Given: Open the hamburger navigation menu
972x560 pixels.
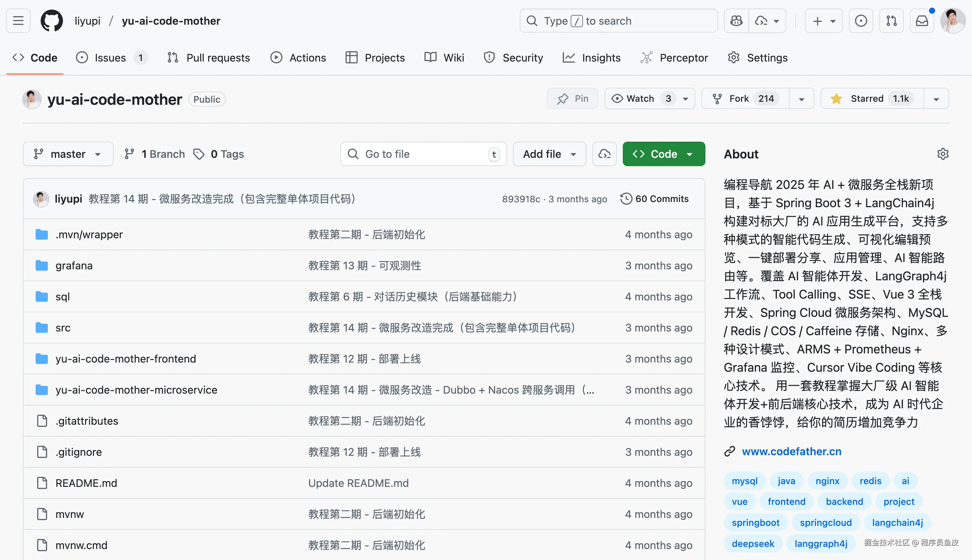Looking at the screenshot, I should click(18, 21).
